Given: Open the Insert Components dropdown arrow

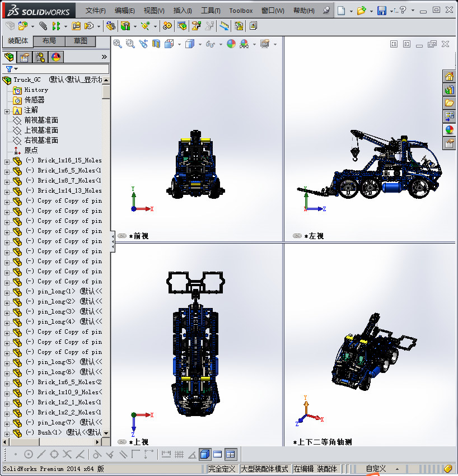Looking at the screenshot, I should (32, 27).
